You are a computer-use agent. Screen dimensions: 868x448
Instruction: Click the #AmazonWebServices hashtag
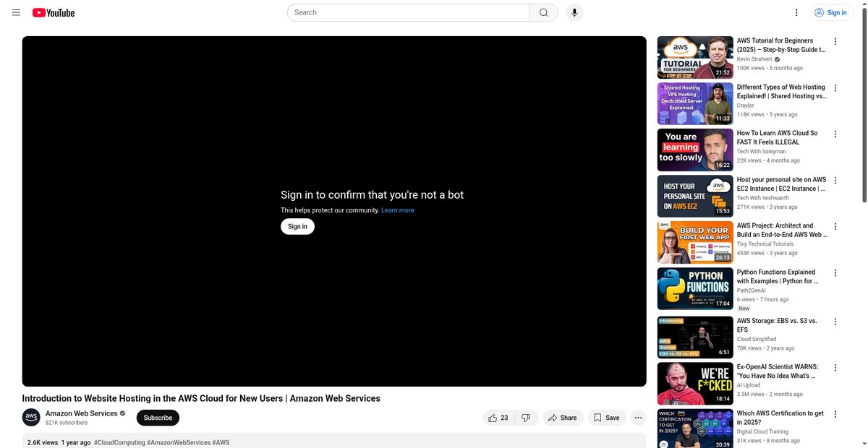179,442
